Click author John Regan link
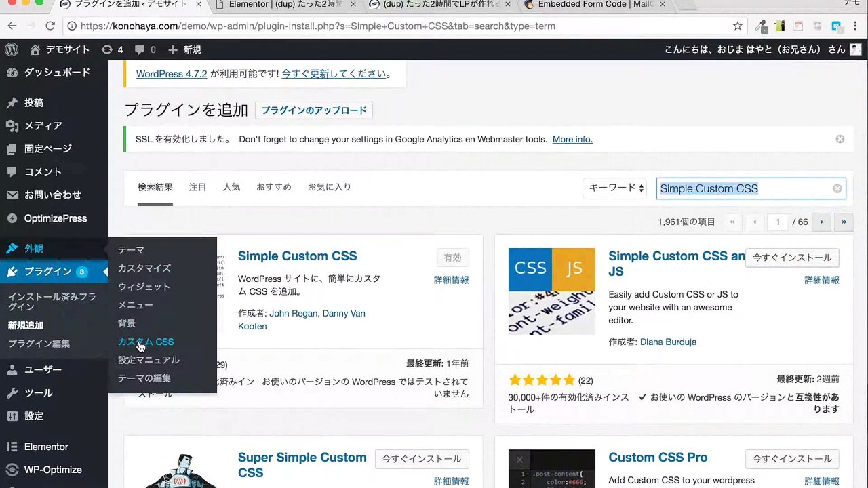868x488 pixels. click(x=293, y=313)
